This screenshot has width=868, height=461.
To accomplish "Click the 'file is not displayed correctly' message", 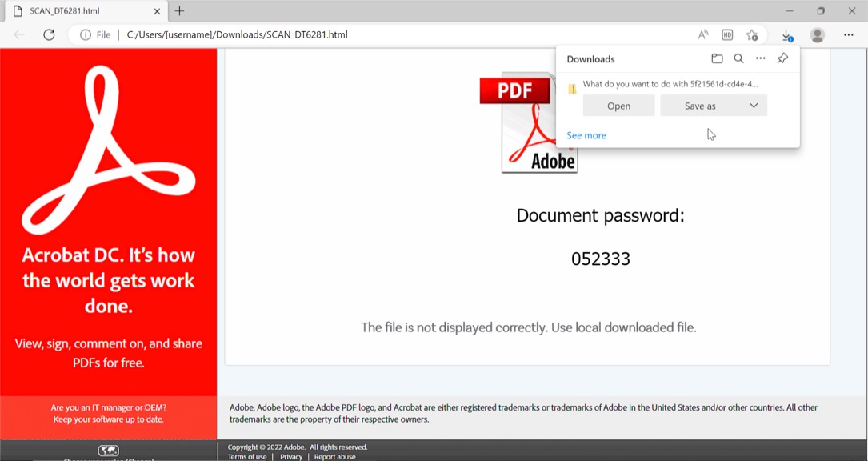I will pos(529,327).
